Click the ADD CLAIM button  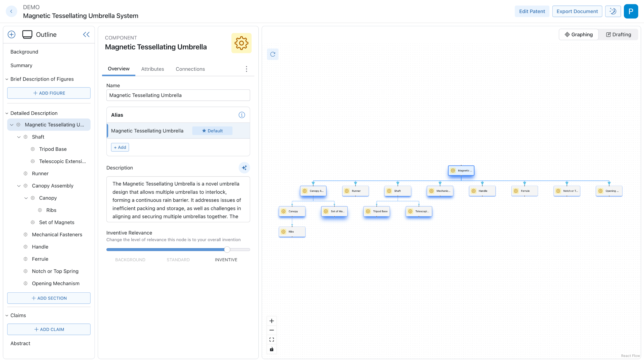tap(49, 329)
